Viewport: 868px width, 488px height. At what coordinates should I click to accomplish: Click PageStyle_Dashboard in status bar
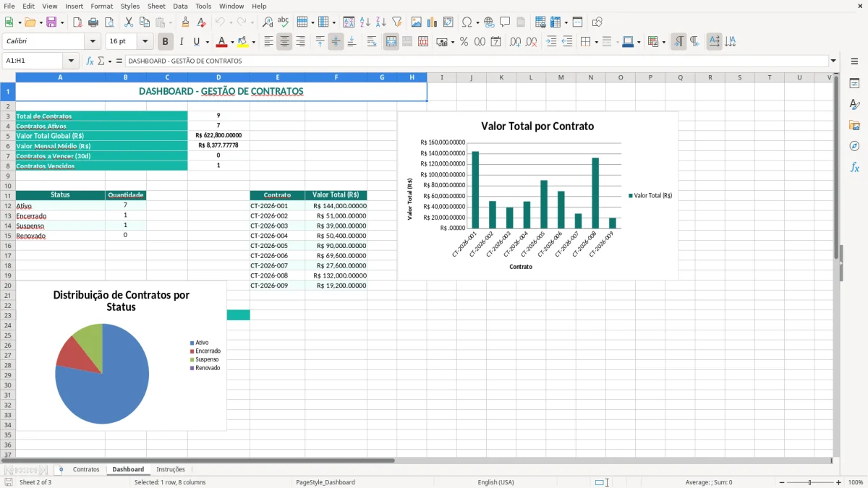click(x=325, y=482)
